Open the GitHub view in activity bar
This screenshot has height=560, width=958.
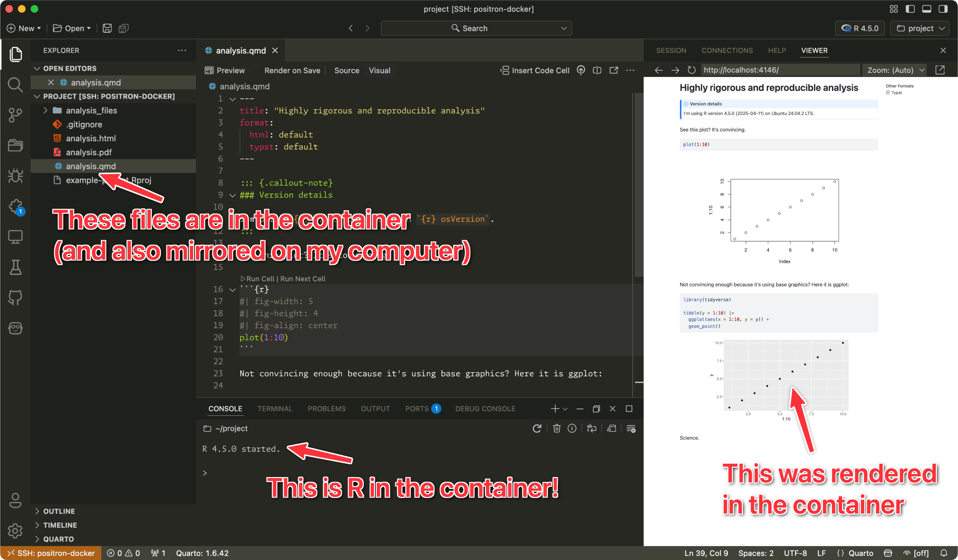point(15,298)
